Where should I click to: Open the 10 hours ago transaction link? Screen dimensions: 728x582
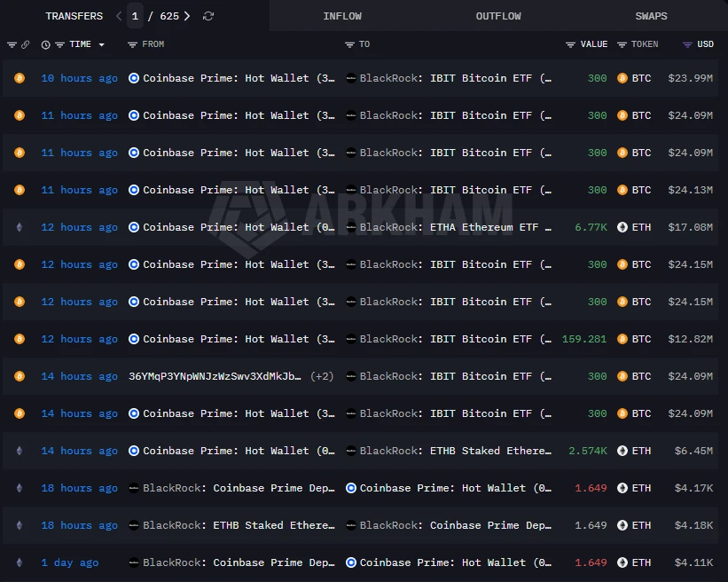click(x=80, y=78)
